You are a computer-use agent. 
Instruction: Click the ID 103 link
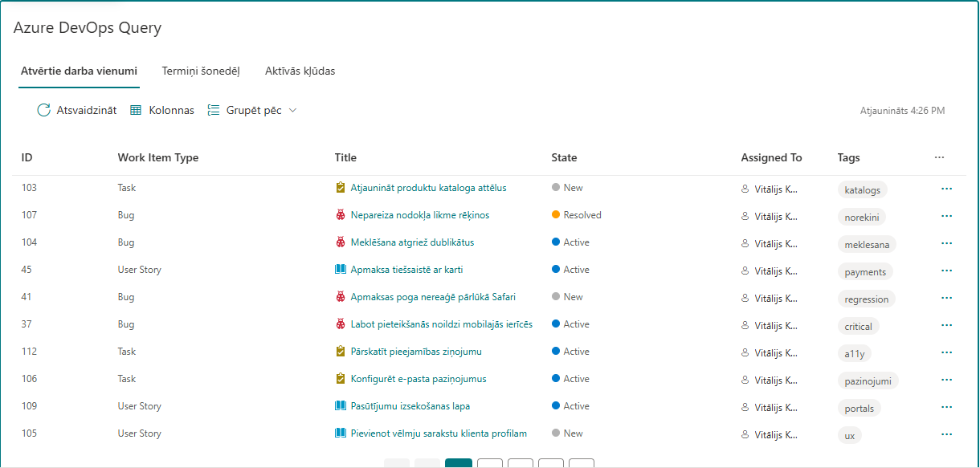click(x=29, y=188)
